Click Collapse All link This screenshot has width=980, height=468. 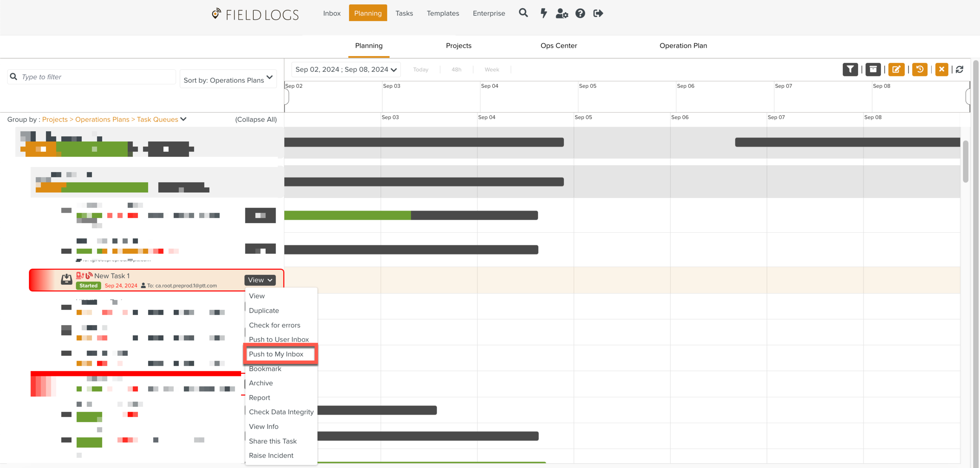click(x=256, y=119)
